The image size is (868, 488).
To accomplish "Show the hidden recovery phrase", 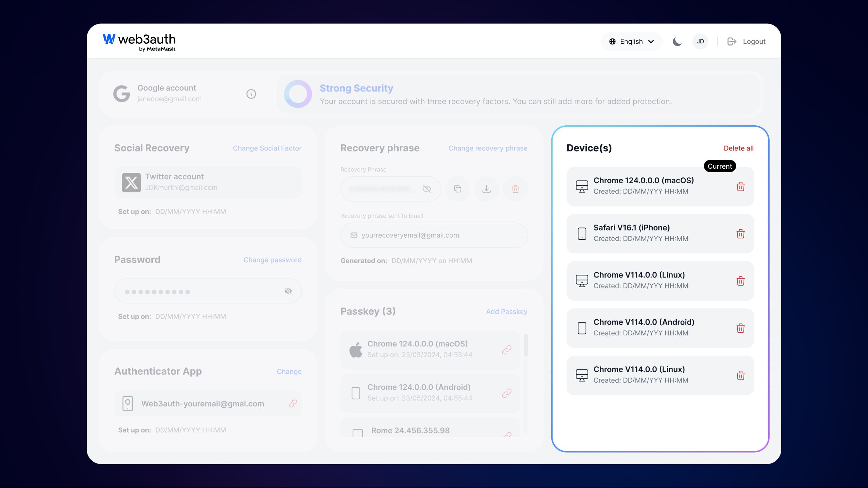I will coord(427,189).
